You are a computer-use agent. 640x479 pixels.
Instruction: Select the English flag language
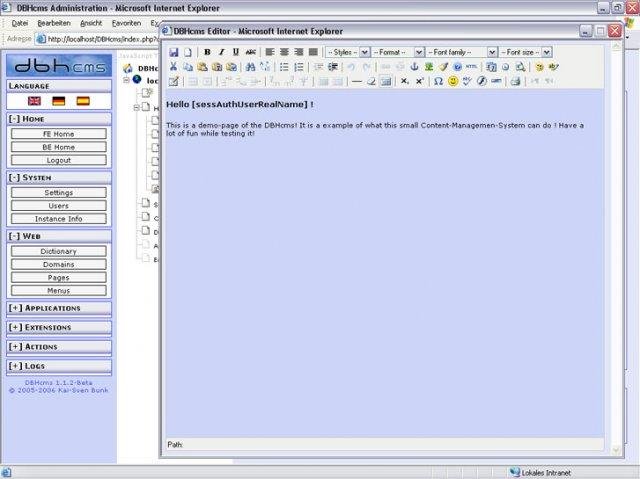(x=34, y=101)
